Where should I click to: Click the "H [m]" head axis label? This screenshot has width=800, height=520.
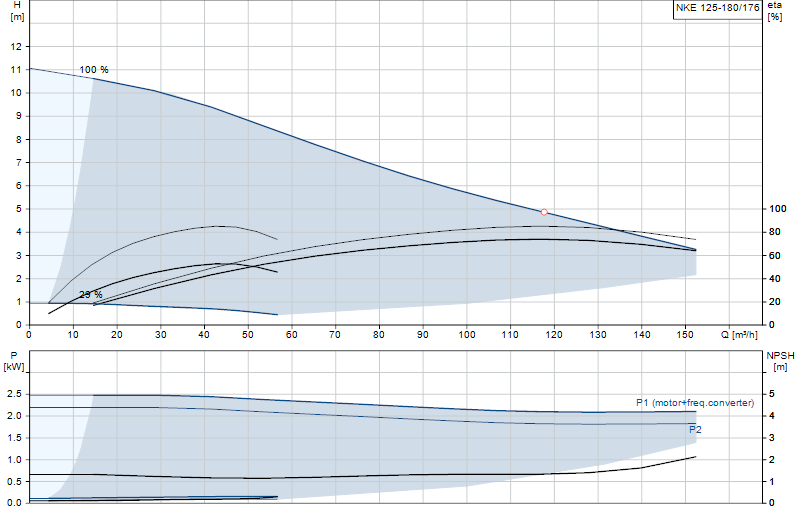coord(17,11)
